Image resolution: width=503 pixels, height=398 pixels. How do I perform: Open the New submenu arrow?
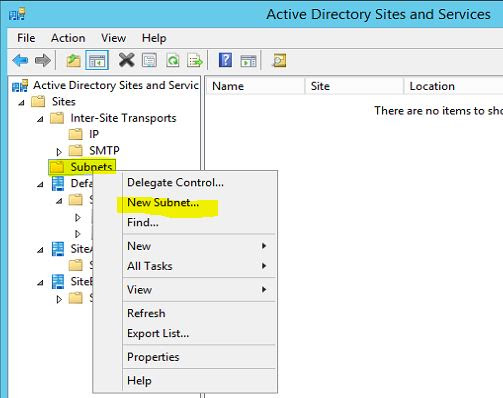point(264,246)
